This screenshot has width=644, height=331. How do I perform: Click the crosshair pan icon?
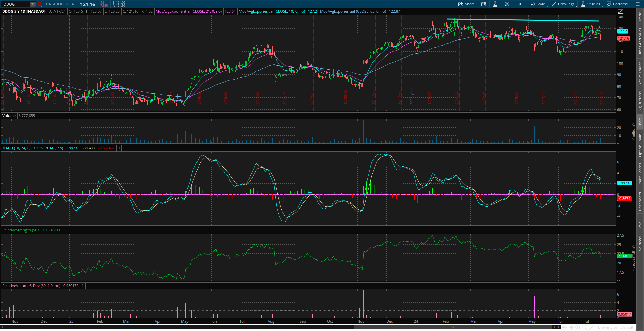tap(572, 327)
